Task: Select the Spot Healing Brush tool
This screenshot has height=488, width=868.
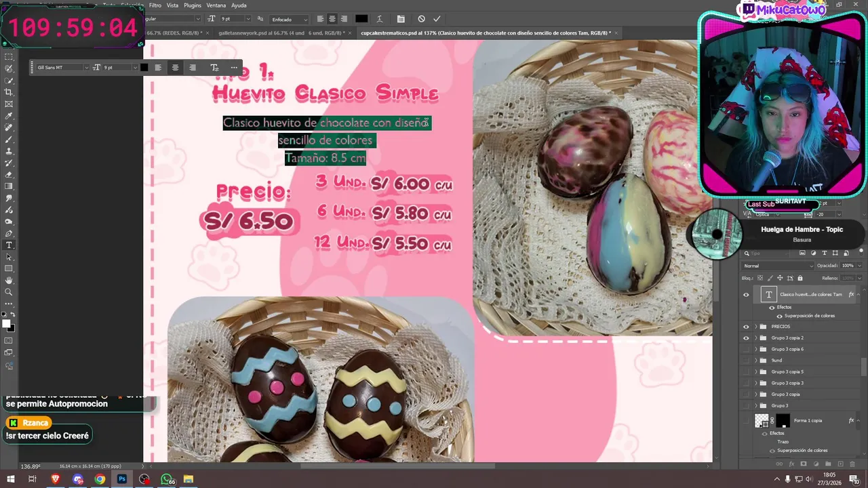Action: tap(9, 127)
